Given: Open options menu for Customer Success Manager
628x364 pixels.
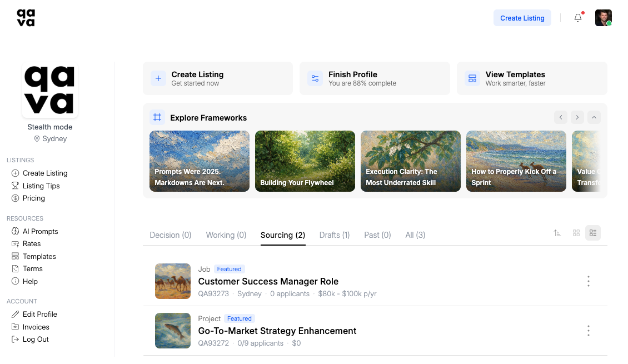Looking at the screenshot, I should pyautogui.click(x=588, y=281).
